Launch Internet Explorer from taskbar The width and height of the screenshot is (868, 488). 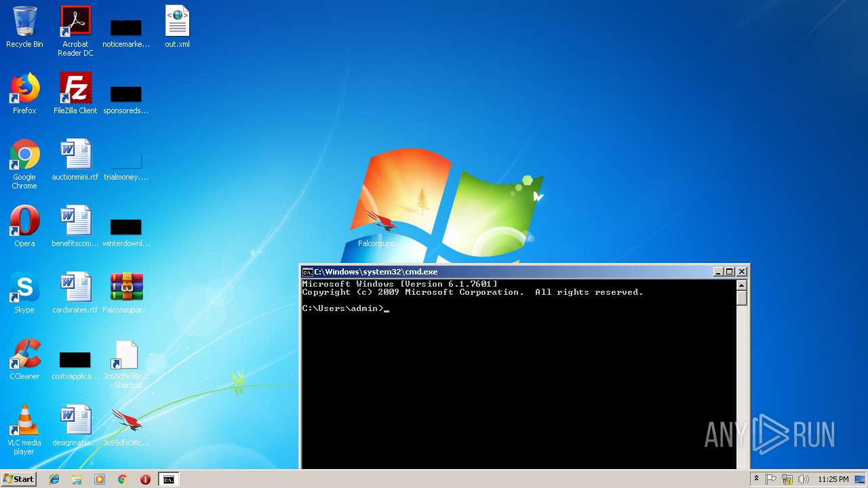[x=54, y=479]
